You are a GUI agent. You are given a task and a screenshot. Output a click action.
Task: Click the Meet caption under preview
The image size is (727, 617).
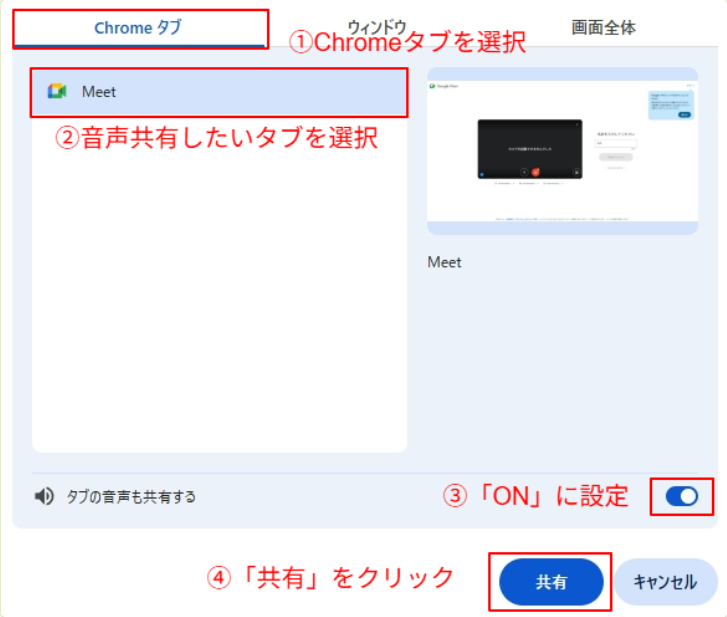(x=444, y=262)
